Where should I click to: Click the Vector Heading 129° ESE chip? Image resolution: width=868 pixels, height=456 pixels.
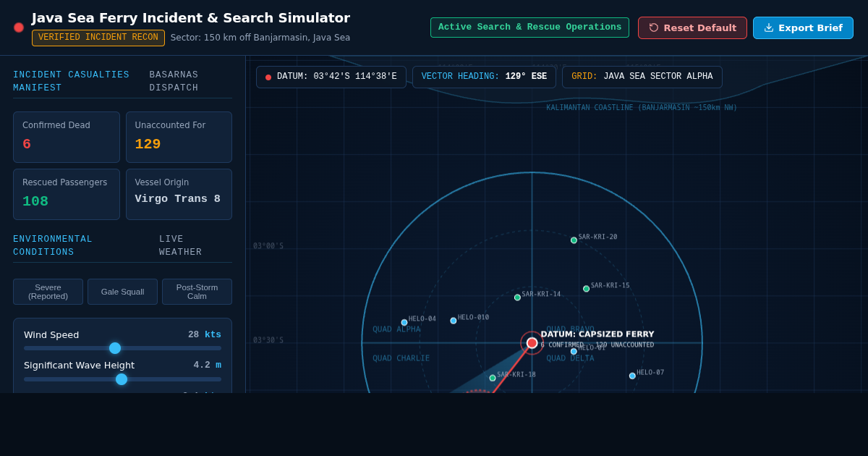coord(484,77)
